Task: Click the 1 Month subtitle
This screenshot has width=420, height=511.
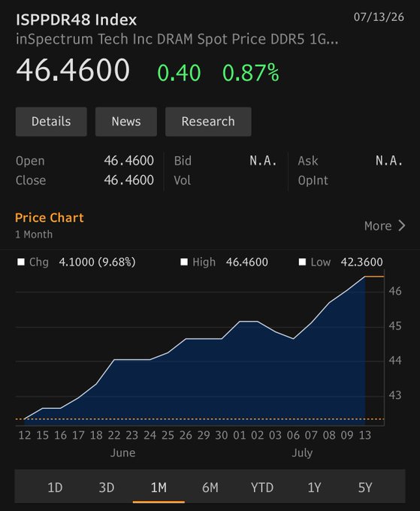Action: coord(34,234)
